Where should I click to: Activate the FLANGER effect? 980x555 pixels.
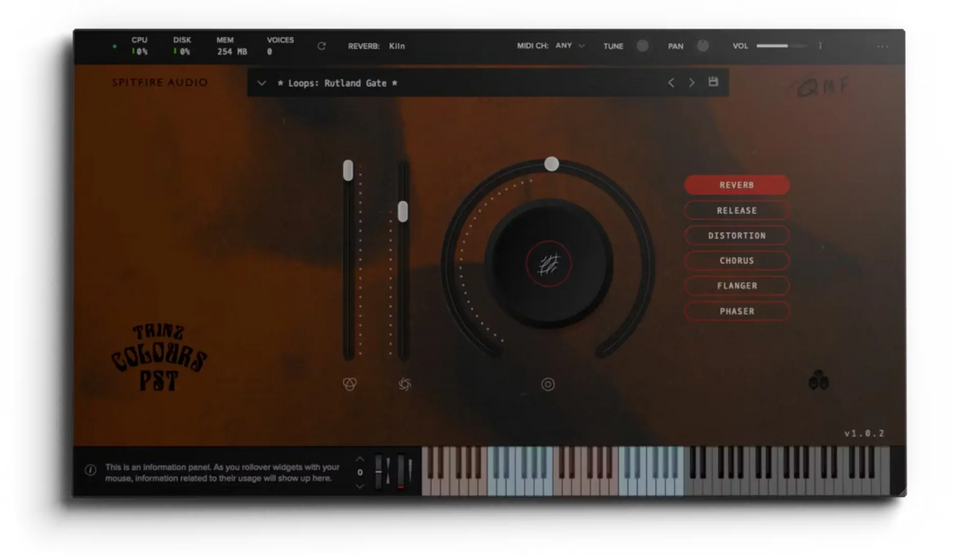(x=737, y=285)
